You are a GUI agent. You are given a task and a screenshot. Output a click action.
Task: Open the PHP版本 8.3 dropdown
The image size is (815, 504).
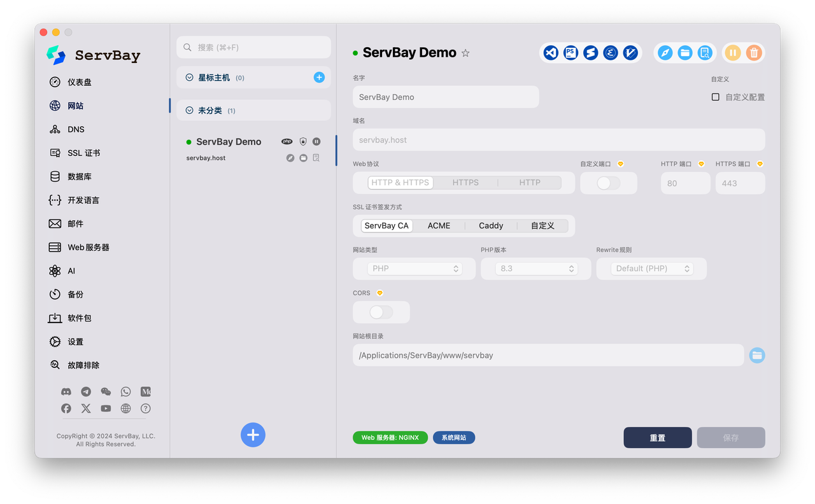pos(536,269)
